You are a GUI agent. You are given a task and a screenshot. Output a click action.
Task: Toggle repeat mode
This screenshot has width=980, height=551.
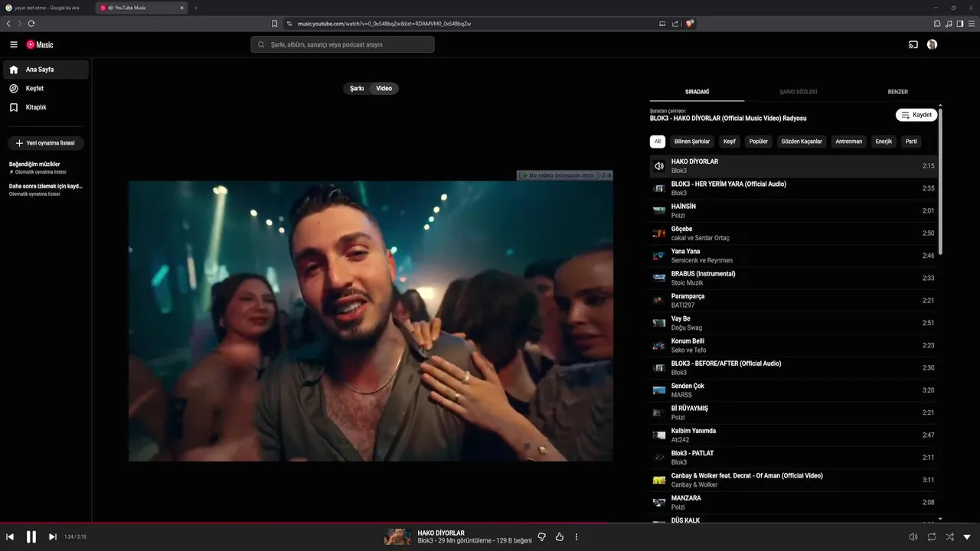(x=932, y=537)
